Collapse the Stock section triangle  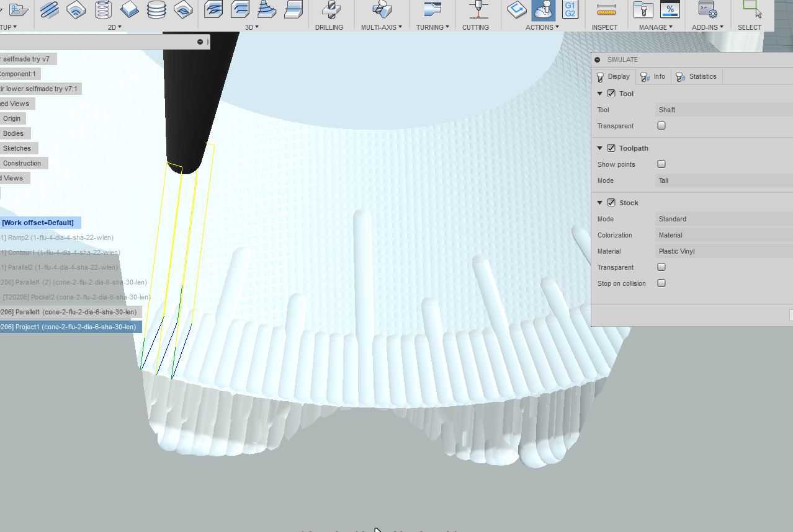point(600,203)
